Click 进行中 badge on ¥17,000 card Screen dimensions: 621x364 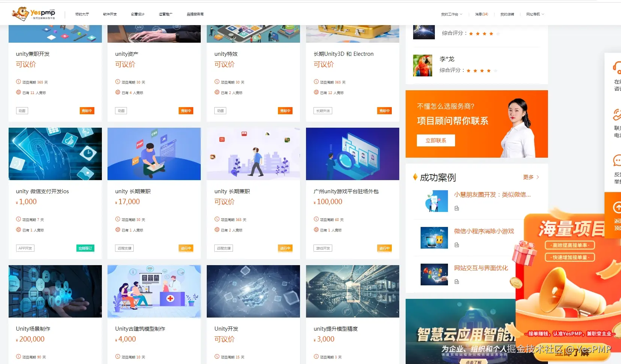pos(186,248)
